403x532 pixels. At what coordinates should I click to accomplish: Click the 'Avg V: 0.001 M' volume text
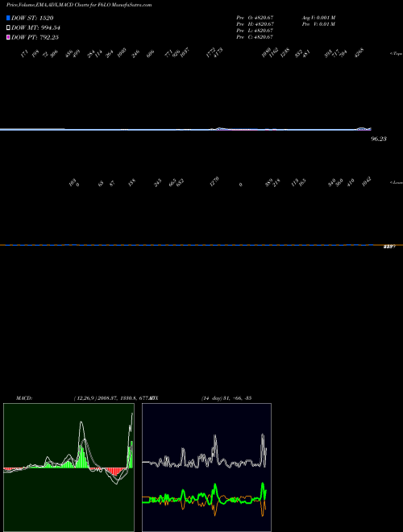[x=318, y=18]
